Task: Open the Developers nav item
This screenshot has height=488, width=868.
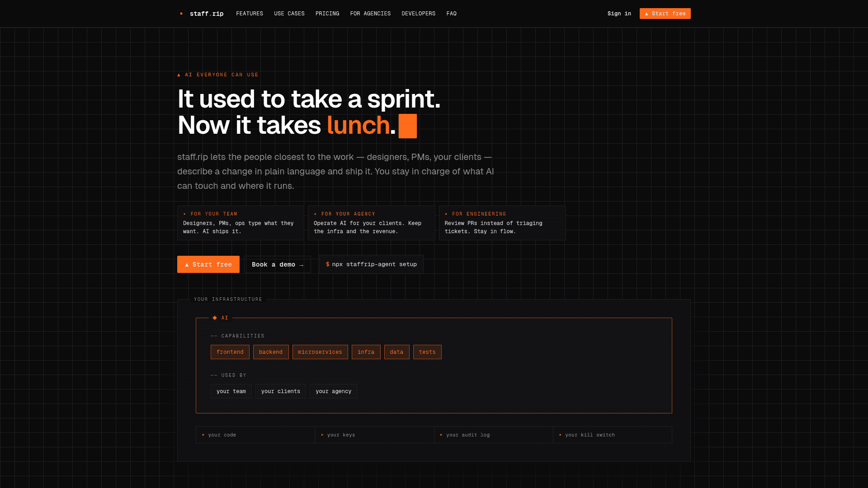Action: [419, 14]
